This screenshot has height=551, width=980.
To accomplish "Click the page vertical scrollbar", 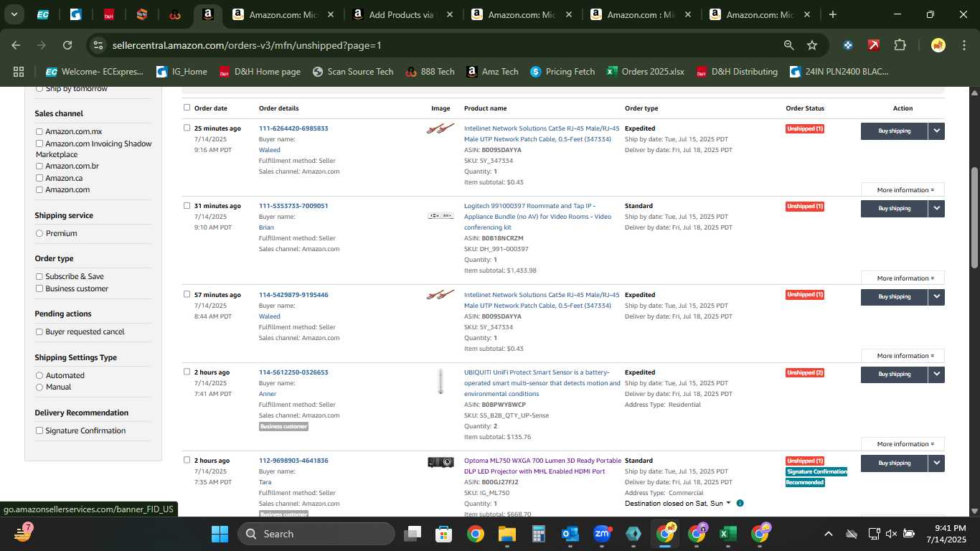I will [974, 218].
